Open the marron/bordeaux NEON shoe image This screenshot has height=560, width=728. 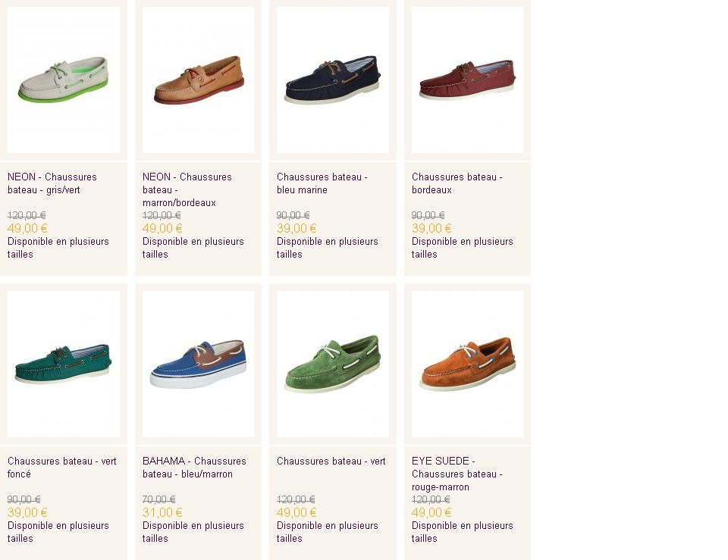[198, 80]
